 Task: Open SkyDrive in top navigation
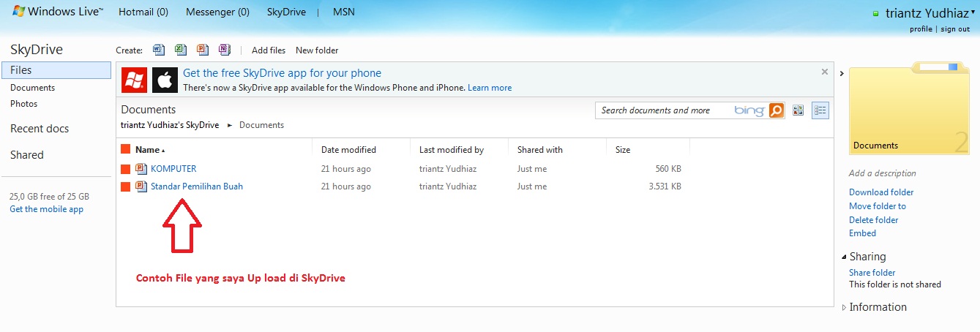click(285, 12)
